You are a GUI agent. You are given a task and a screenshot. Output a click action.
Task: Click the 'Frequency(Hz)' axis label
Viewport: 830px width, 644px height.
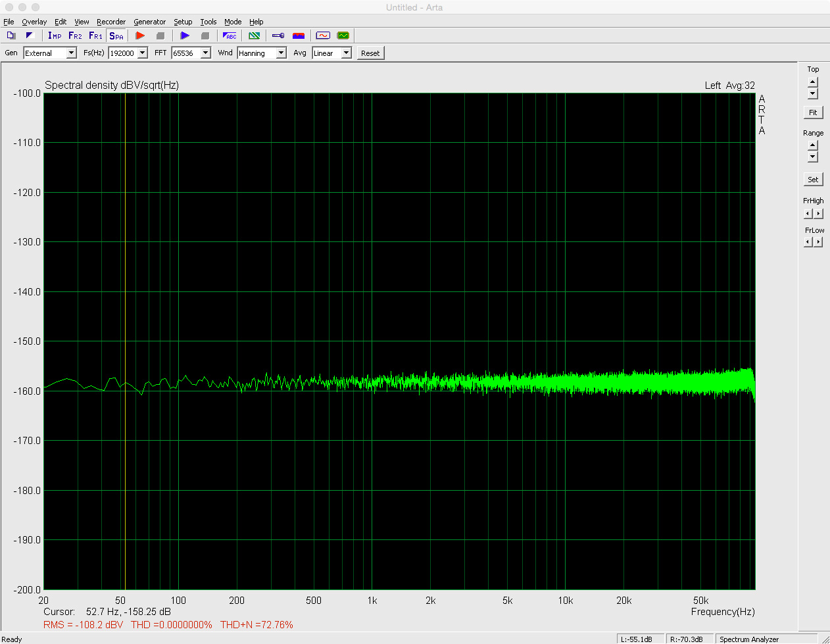click(723, 612)
